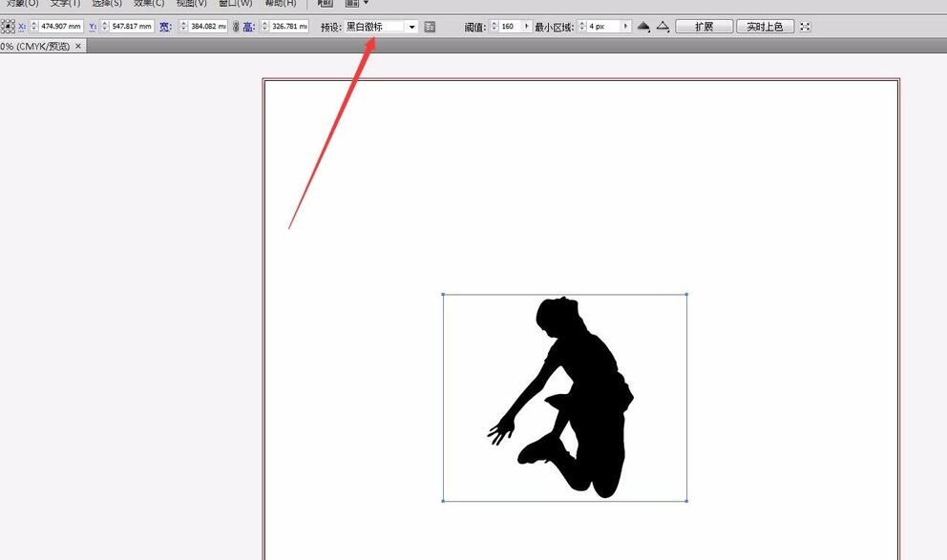Image resolution: width=947 pixels, height=560 pixels.
Task: Open the 效果(C) menu
Action: point(149,4)
